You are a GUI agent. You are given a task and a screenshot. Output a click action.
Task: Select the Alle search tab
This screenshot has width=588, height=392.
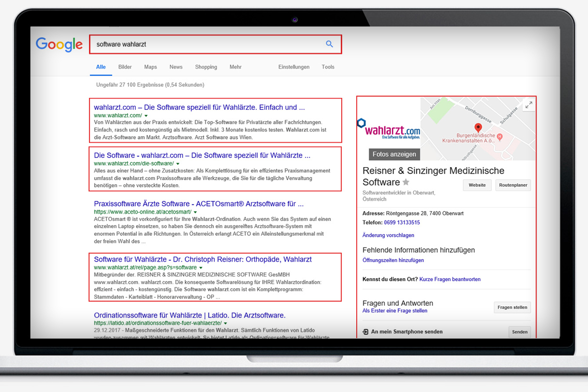tap(101, 67)
